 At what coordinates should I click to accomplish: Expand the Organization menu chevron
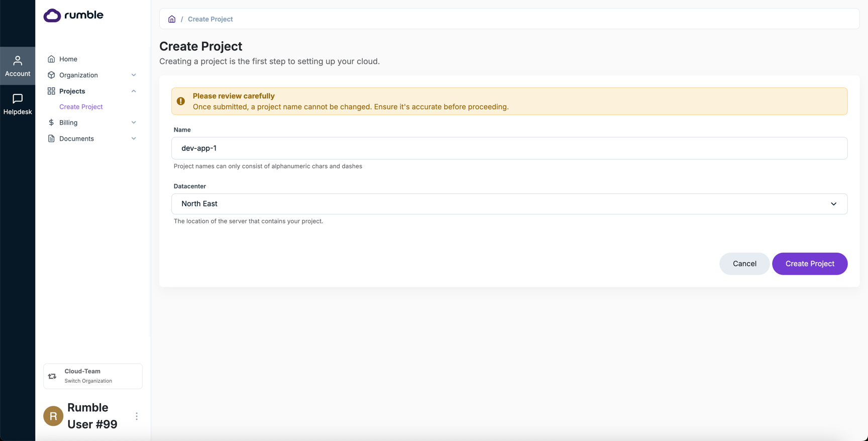134,75
